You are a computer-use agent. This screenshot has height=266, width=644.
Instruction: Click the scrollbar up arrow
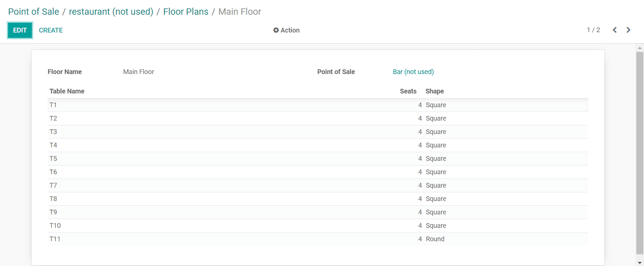640,48
